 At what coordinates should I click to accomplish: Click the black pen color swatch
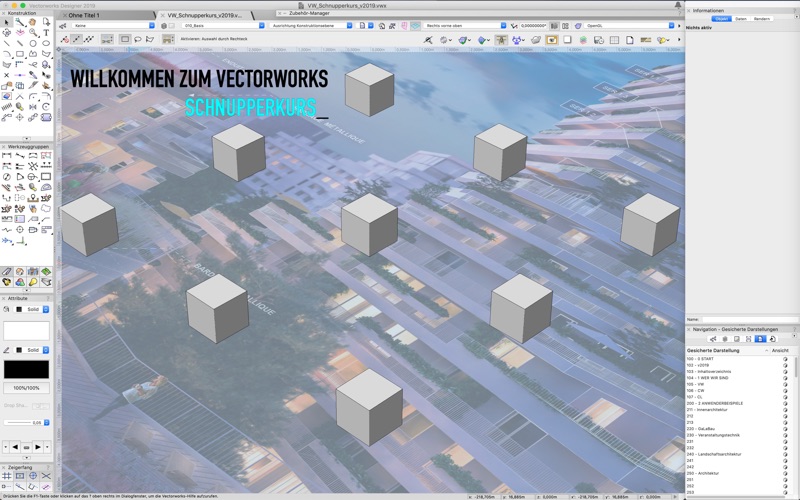pos(27,369)
